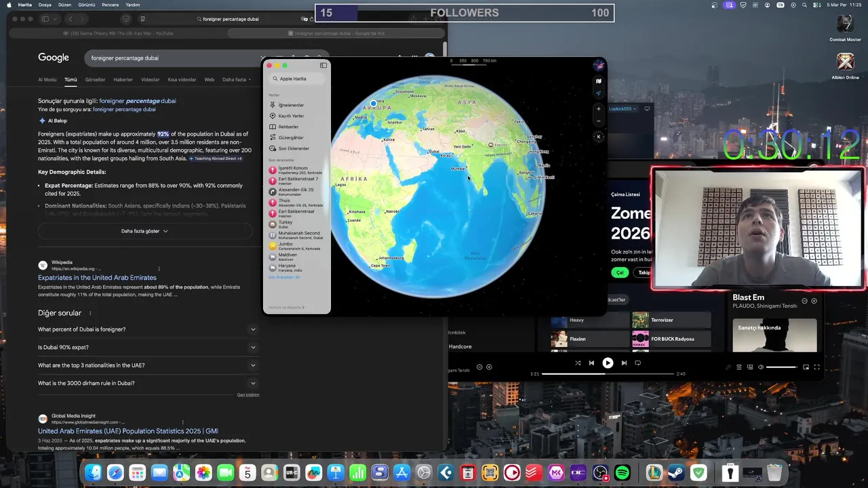Select recent search Jumbo
The width and height of the screenshot is (868, 488).
(297, 246)
